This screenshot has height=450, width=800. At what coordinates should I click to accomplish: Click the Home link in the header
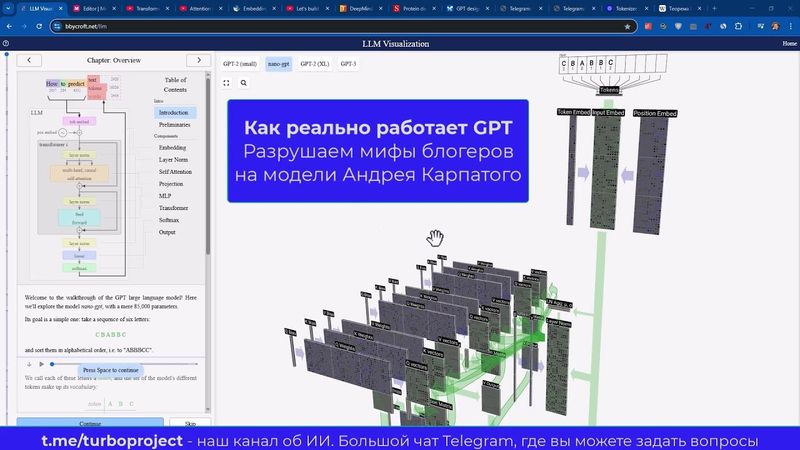coord(789,43)
